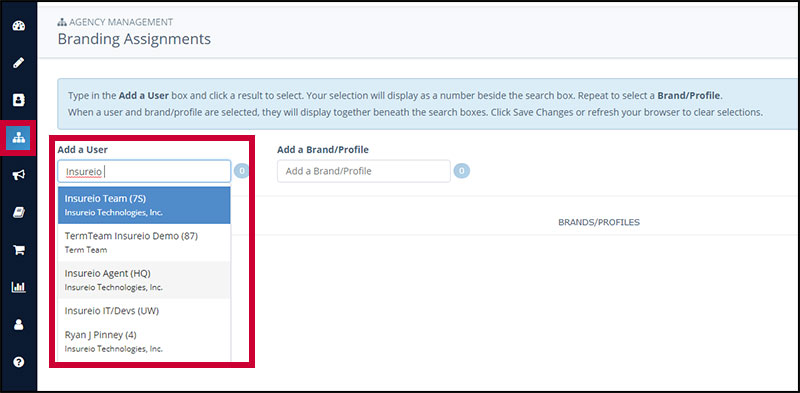800x393 pixels.
Task: Click the Add a Brand/Profile label
Action: click(323, 150)
